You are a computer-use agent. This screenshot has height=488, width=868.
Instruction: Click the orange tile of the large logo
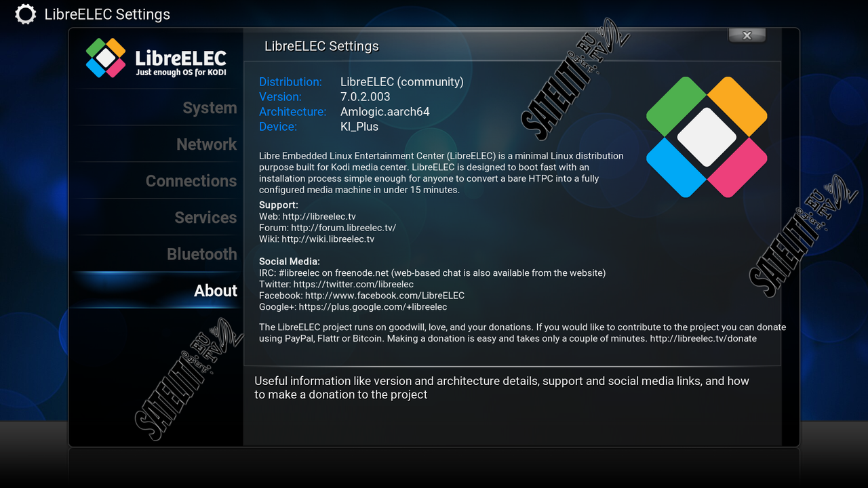737,106
